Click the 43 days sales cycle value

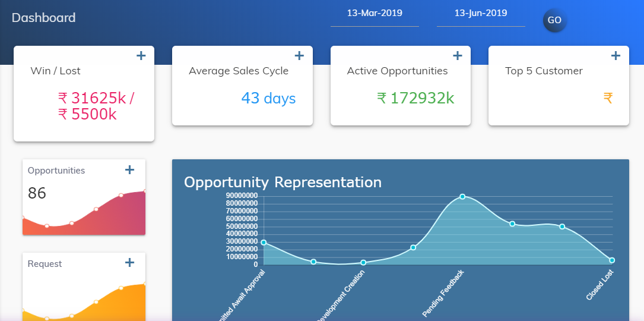(268, 98)
